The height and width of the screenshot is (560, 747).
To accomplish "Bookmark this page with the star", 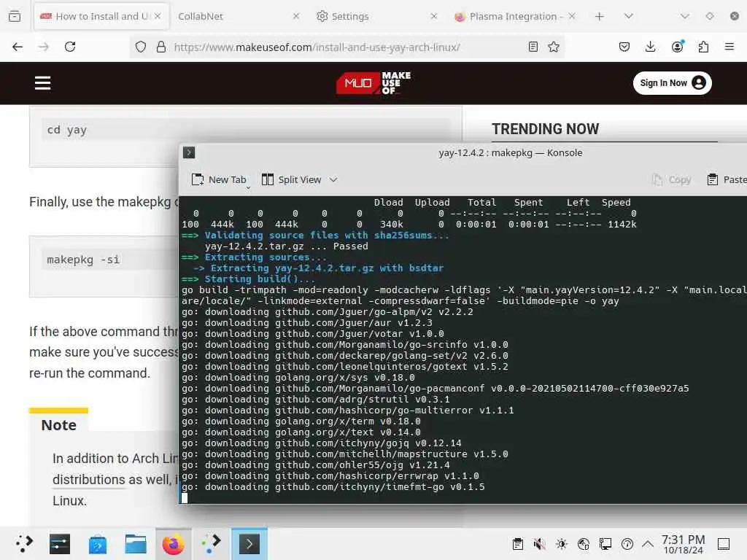I will pos(554,47).
